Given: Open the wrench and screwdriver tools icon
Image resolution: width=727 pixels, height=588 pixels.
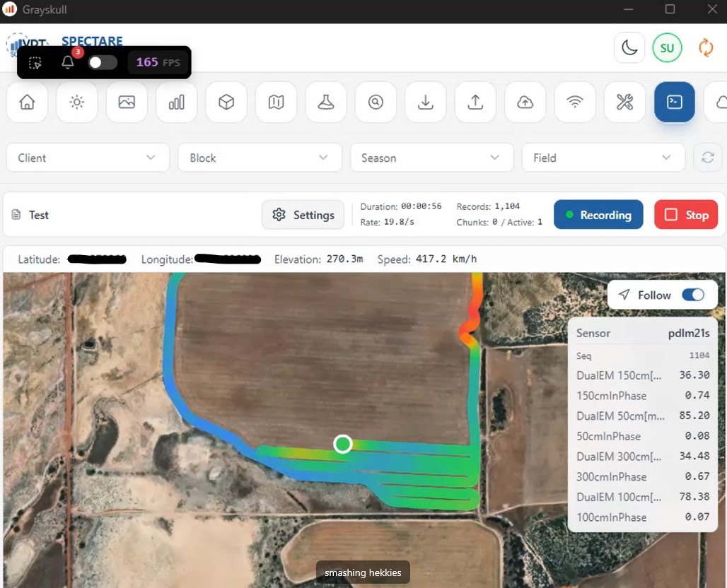Looking at the screenshot, I should pyautogui.click(x=625, y=102).
